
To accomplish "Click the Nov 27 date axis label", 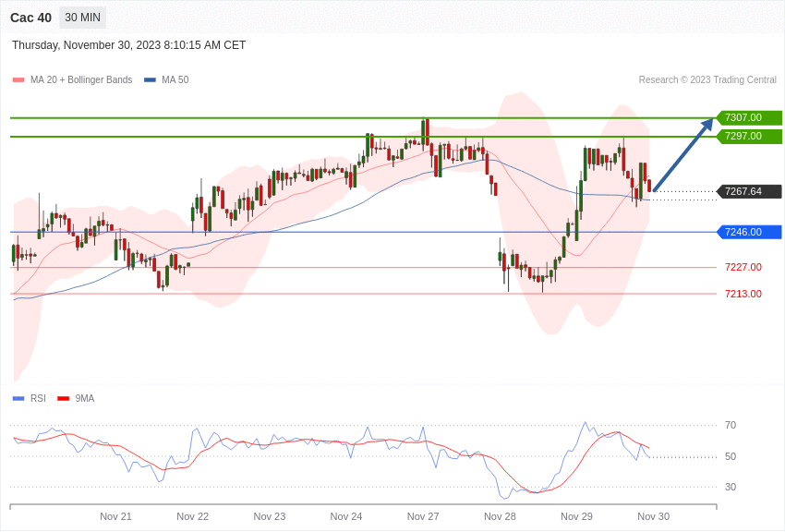I will point(423,516).
